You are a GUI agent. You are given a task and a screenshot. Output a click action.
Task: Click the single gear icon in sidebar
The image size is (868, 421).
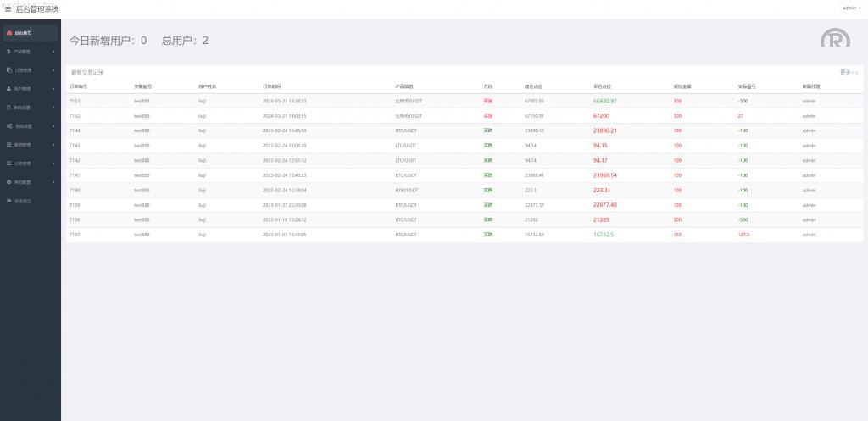8,182
